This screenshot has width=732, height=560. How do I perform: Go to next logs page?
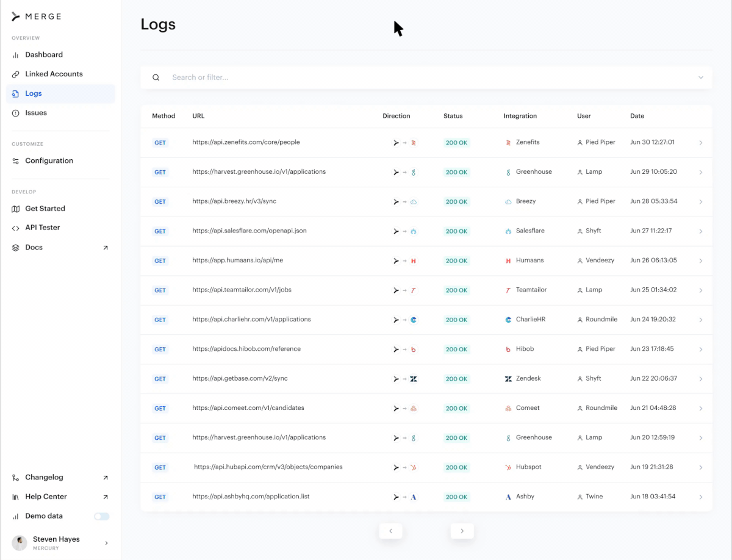[x=462, y=531]
